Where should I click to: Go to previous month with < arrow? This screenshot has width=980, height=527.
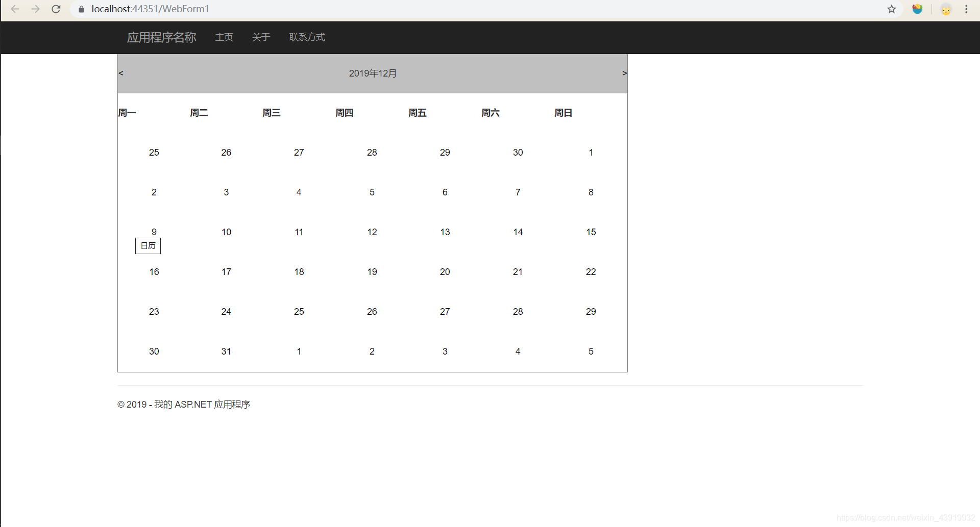click(x=121, y=73)
